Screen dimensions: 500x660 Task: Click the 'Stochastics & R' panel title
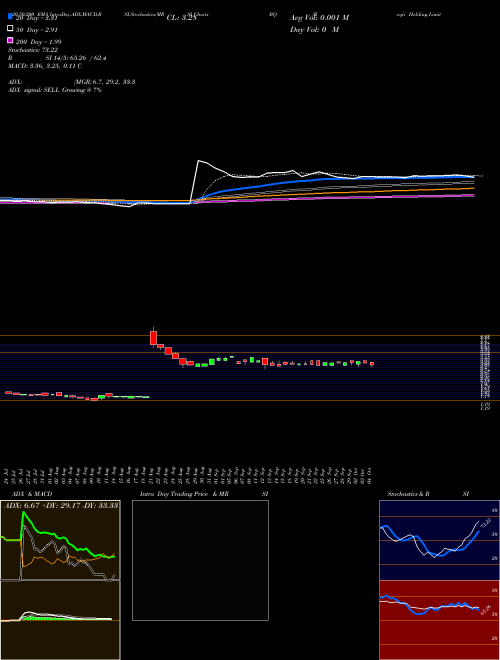(x=408, y=494)
